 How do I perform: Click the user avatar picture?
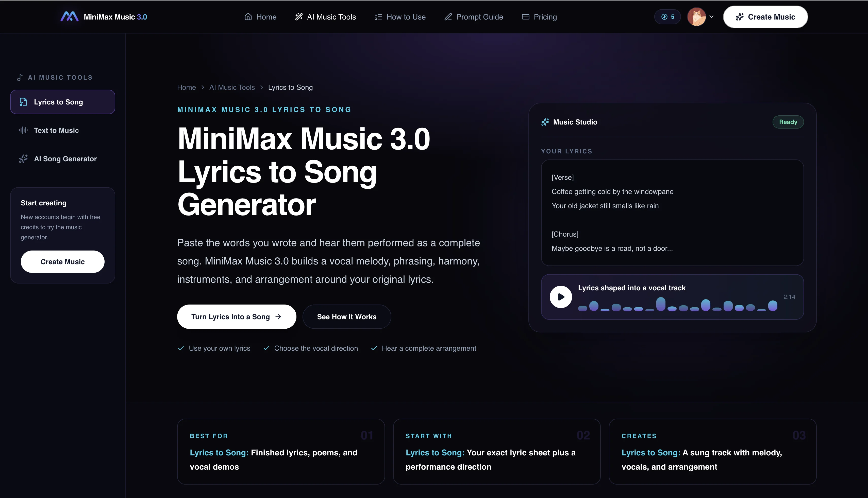(x=696, y=17)
